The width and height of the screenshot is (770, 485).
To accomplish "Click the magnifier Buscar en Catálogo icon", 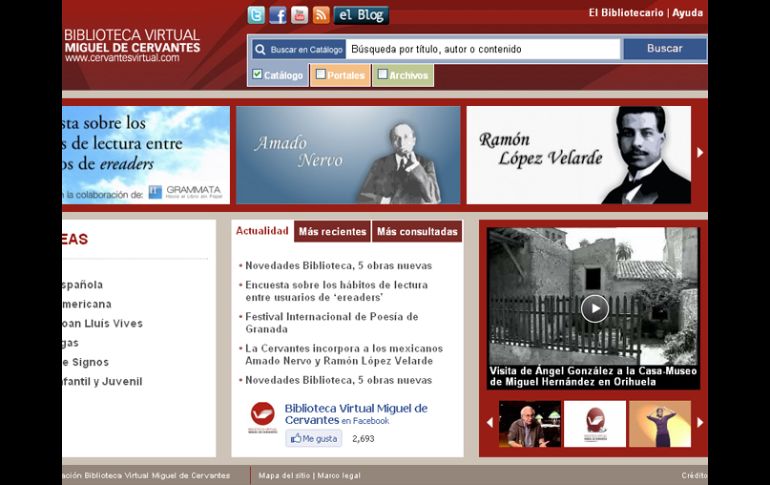I will coord(259,49).
